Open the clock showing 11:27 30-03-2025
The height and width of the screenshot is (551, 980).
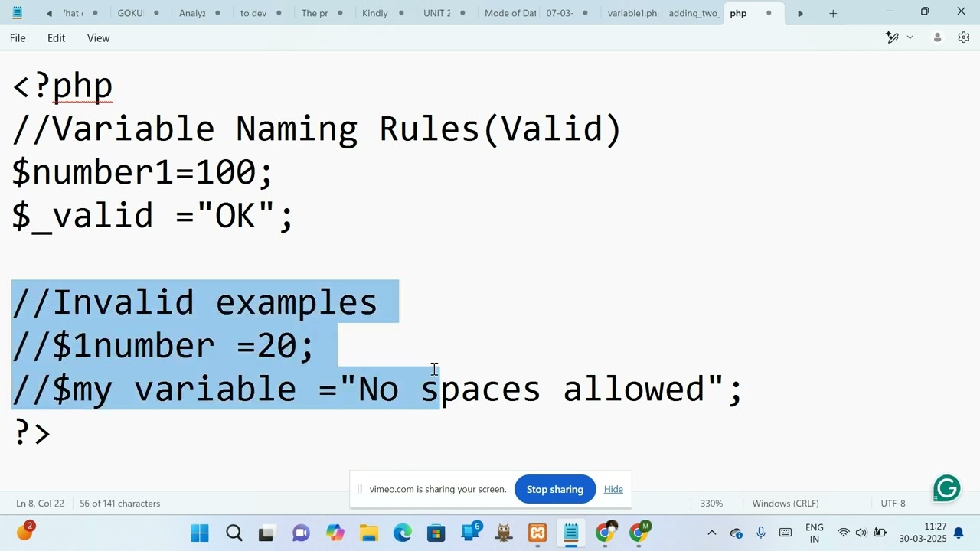(x=923, y=533)
